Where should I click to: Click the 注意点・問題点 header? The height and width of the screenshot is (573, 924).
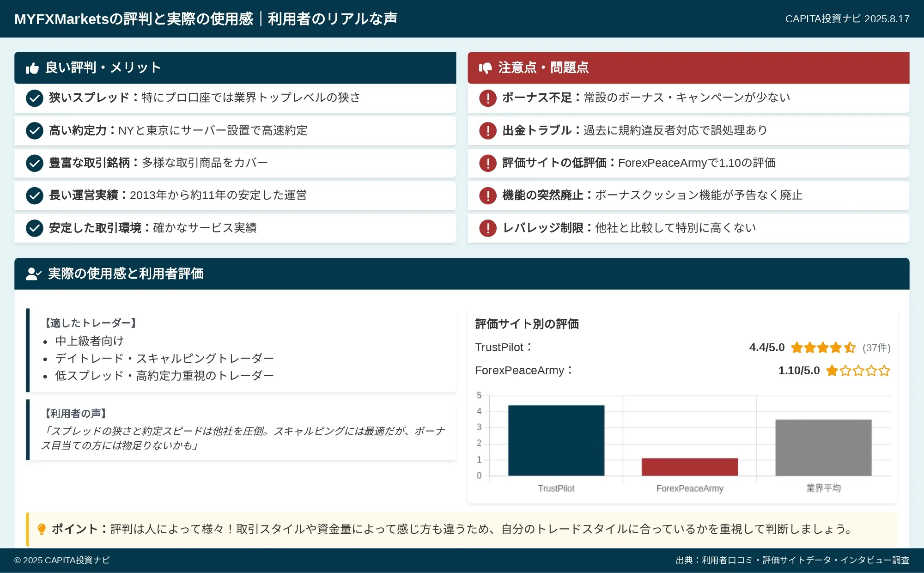point(688,68)
